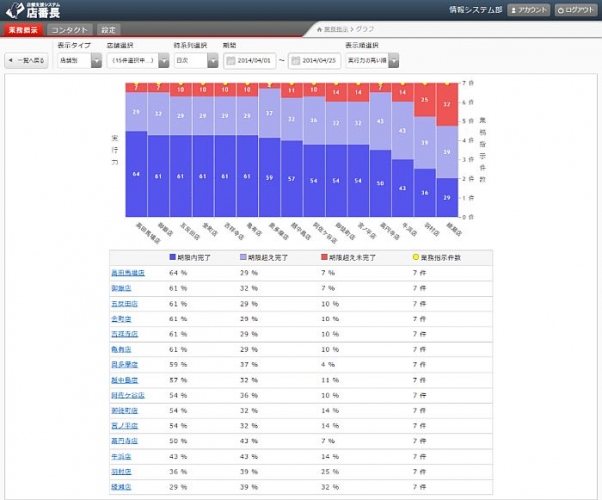
Task: Click the 業務指示 breadcrumb link
Action: 336,30
